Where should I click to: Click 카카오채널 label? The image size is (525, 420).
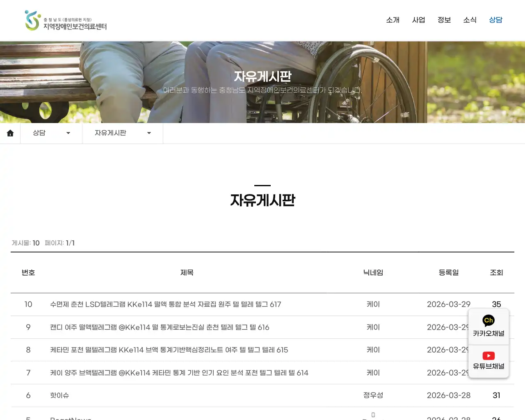click(x=488, y=333)
